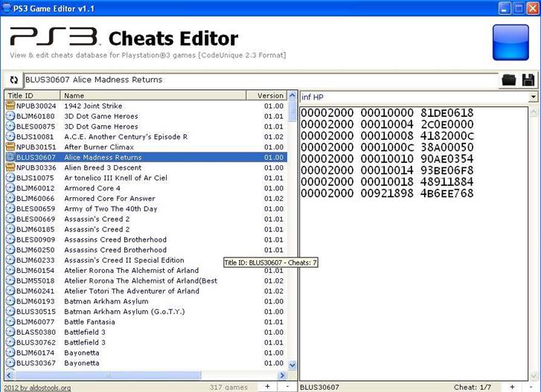This screenshot has width=541, height=392.
Task: Select BLJM60180 3D Dot Game Heroes row
Action: click(146, 116)
